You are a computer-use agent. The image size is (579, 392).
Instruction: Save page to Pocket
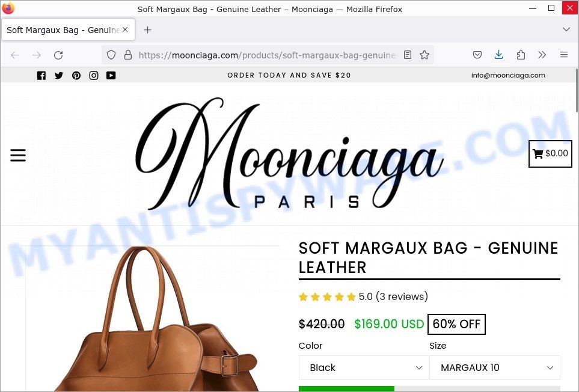pos(477,55)
